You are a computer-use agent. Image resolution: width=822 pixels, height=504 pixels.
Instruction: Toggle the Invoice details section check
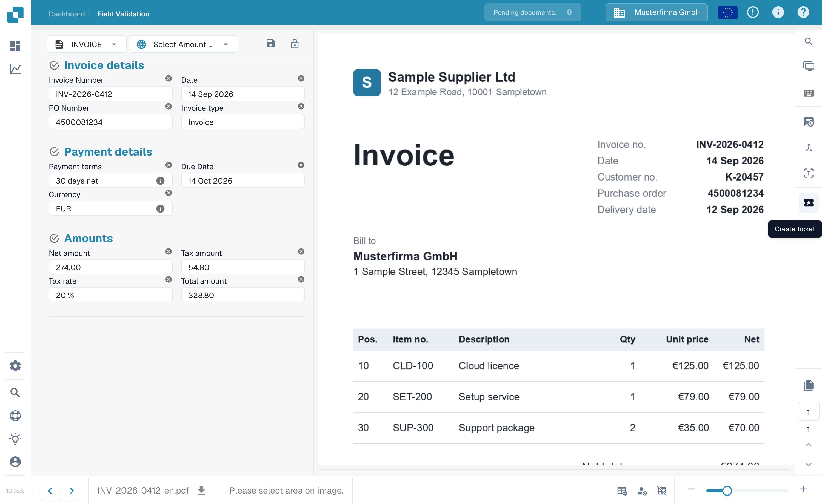[x=54, y=65]
